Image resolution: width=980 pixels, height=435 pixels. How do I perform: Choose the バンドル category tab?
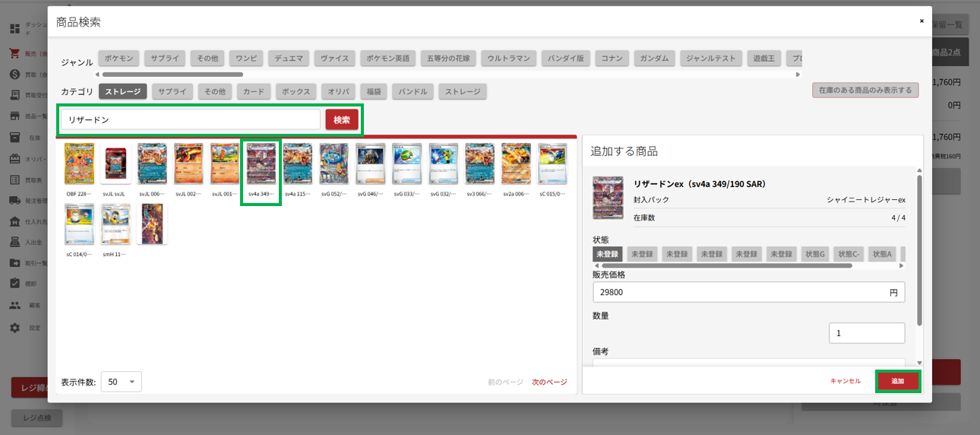pyautogui.click(x=411, y=91)
